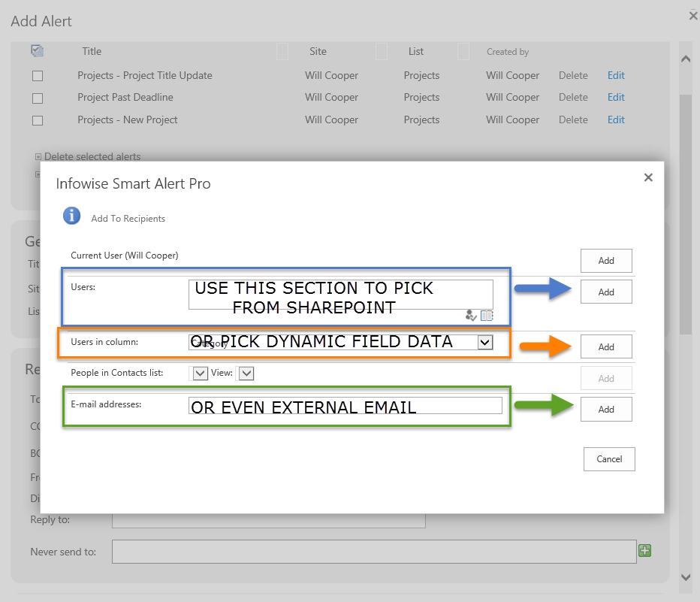Click scrollbar down arrow of Add Alert window
Viewport: 700px width, 602px height.
click(686, 577)
